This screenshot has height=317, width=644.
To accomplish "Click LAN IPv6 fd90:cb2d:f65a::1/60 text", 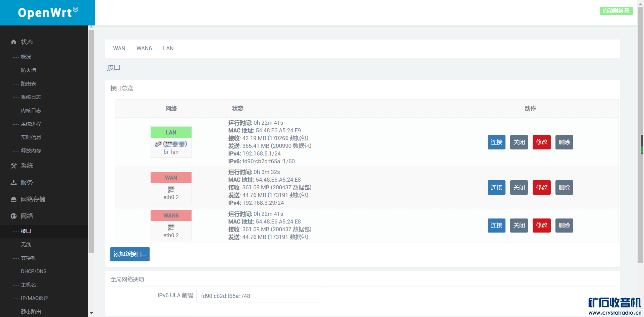I will [x=268, y=161].
